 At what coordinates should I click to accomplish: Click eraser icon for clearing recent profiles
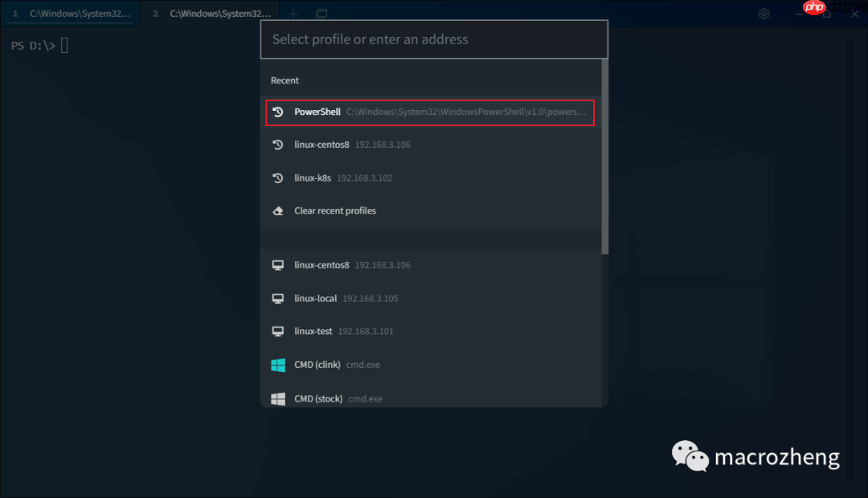click(278, 210)
